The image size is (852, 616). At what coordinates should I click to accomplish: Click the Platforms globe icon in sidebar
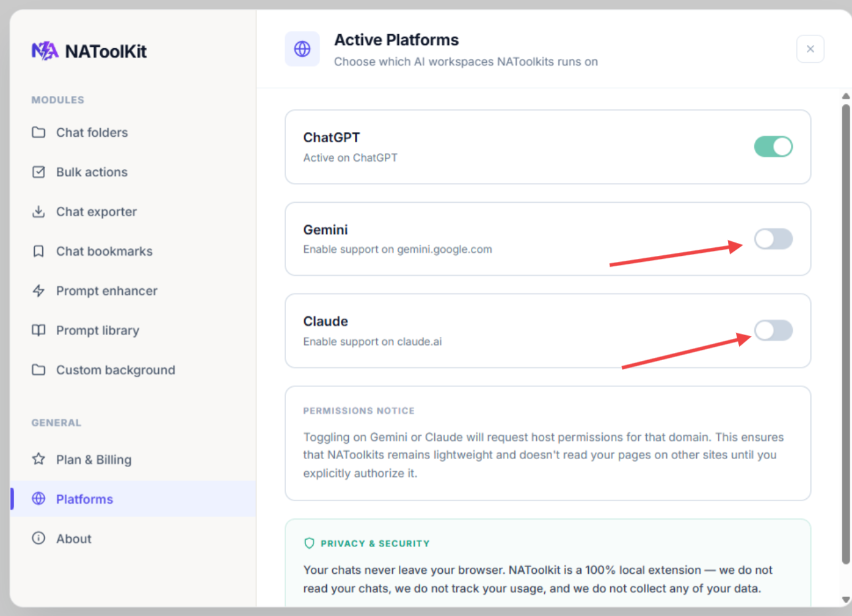[38, 499]
